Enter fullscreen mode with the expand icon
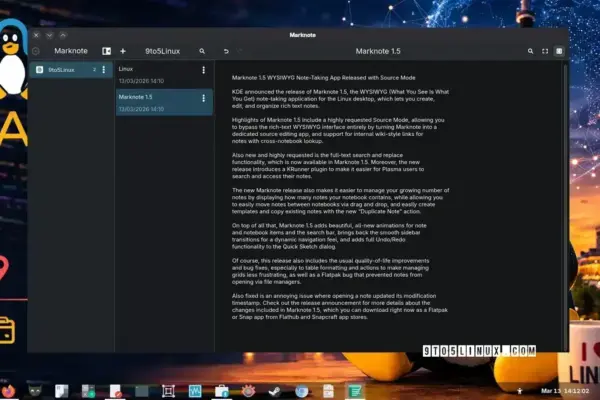 point(545,51)
